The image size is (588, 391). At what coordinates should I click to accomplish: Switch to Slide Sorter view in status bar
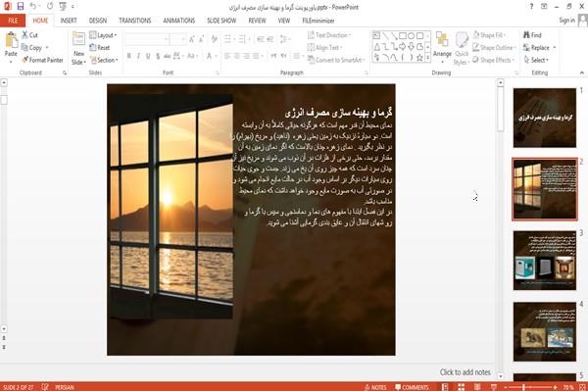(x=461, y=387)
